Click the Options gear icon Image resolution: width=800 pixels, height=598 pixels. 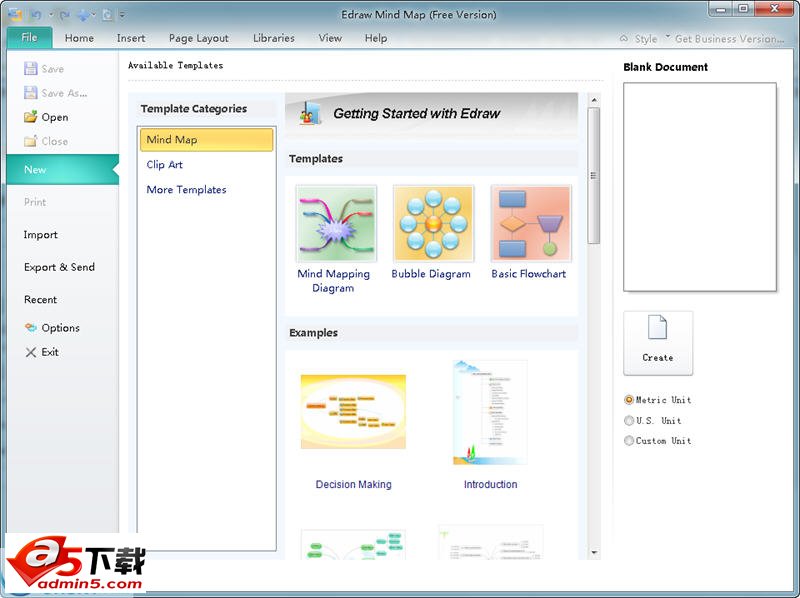point(32,328)
